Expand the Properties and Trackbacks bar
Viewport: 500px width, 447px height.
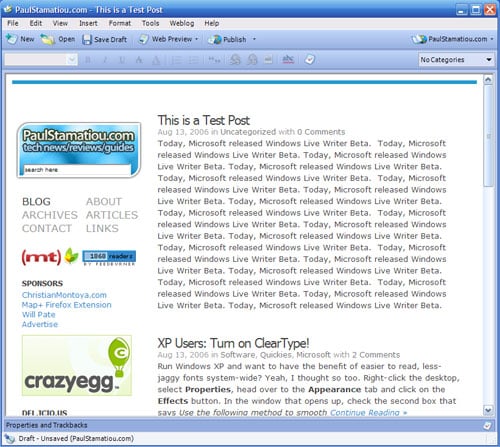[x=248, y=425]
